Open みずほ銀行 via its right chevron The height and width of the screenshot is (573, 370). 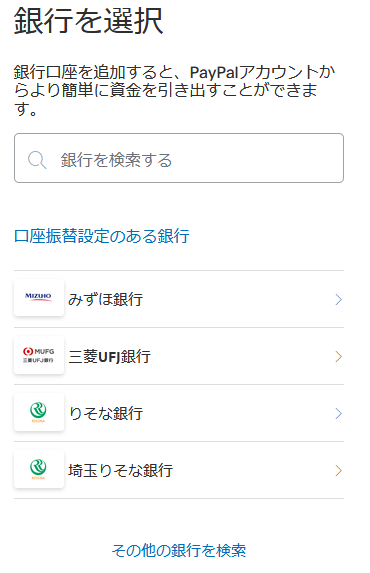pyautogui.click(x=339, y=300)
